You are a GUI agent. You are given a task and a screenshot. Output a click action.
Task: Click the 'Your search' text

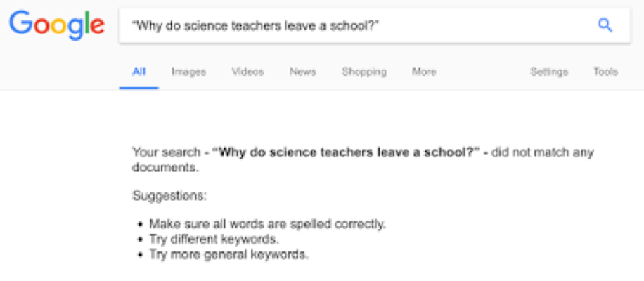click(x=167, y=152)
